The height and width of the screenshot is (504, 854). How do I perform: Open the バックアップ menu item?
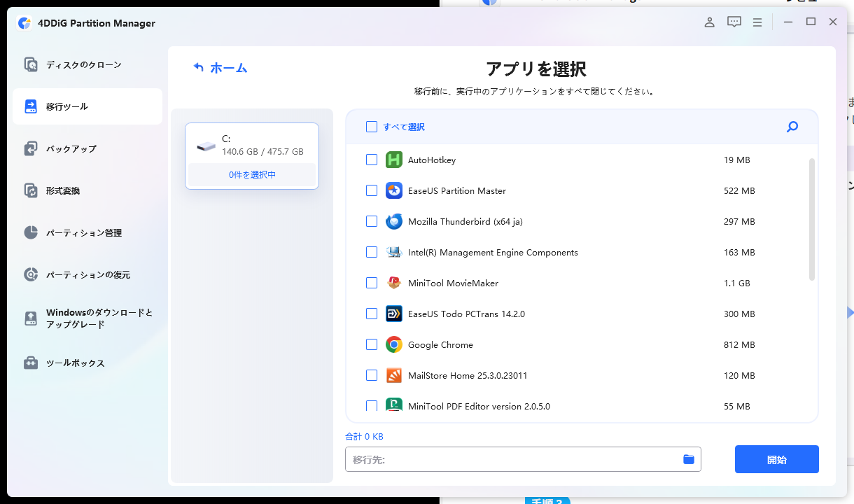coord(87,148)
